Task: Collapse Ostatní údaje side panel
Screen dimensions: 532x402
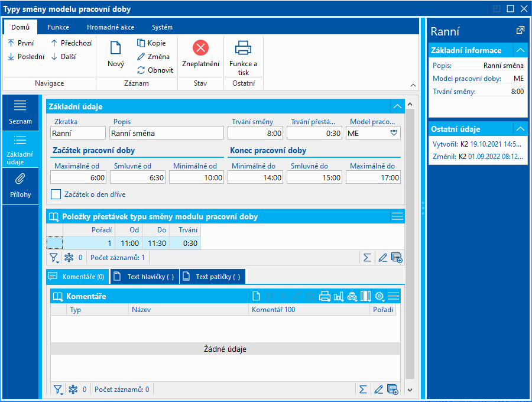Action: (x=520, y=129)
